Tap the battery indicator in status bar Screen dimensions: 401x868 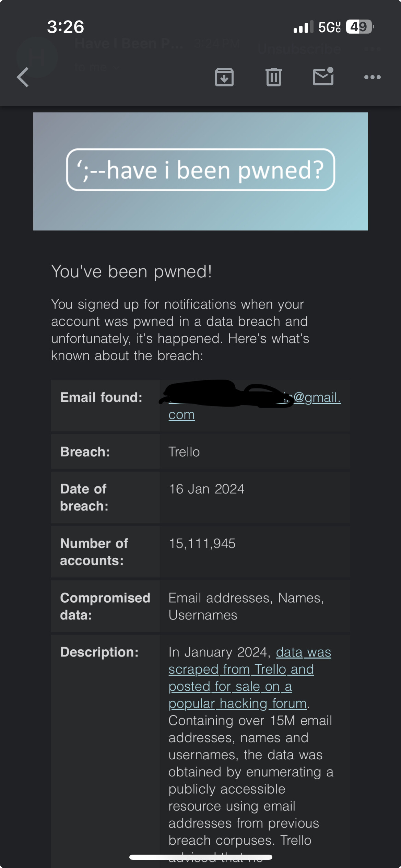pyautogui.click(x=359, y=27)
